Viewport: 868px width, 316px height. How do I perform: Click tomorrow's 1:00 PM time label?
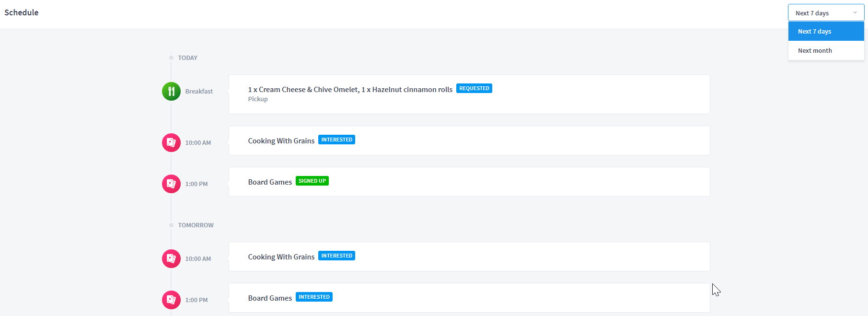click(197, 300)
